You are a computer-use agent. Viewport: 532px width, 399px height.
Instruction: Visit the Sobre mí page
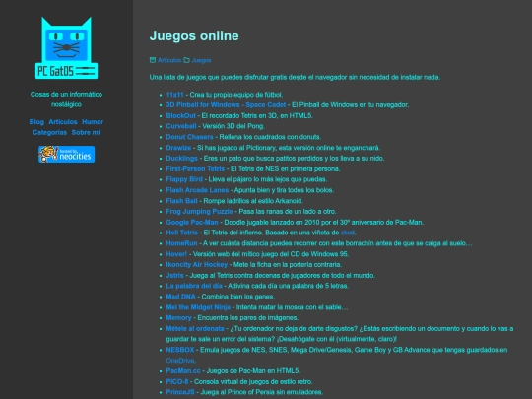pos(86,132)
